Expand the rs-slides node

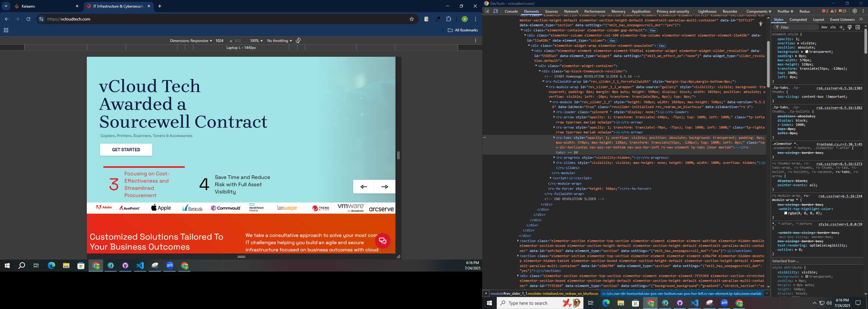554,163
